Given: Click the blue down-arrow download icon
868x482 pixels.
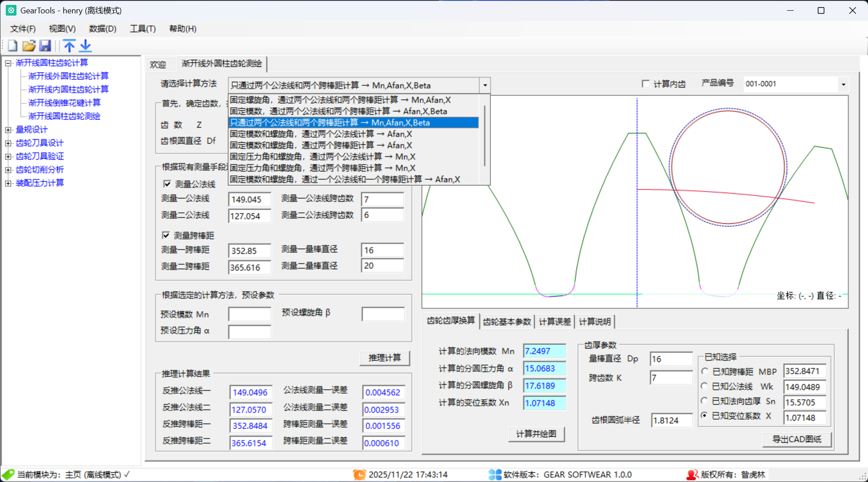Looking at the screenshot, I should (85, 45).
